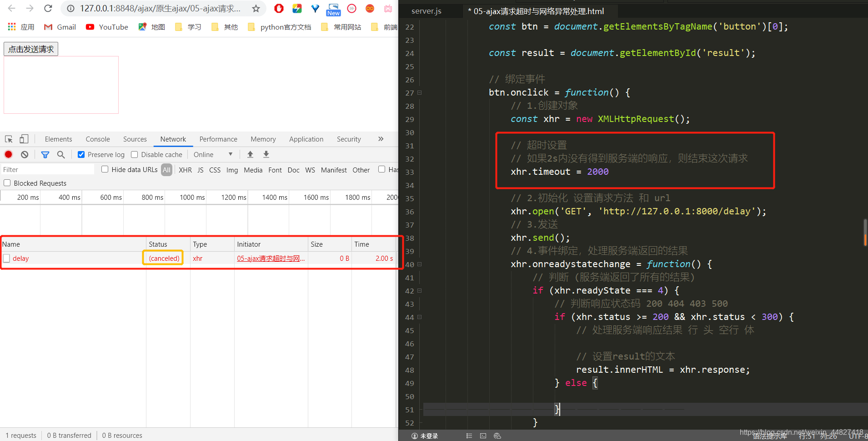Filter requests by JS type
This screenshot has width=868, height=441.
point(201,170)
